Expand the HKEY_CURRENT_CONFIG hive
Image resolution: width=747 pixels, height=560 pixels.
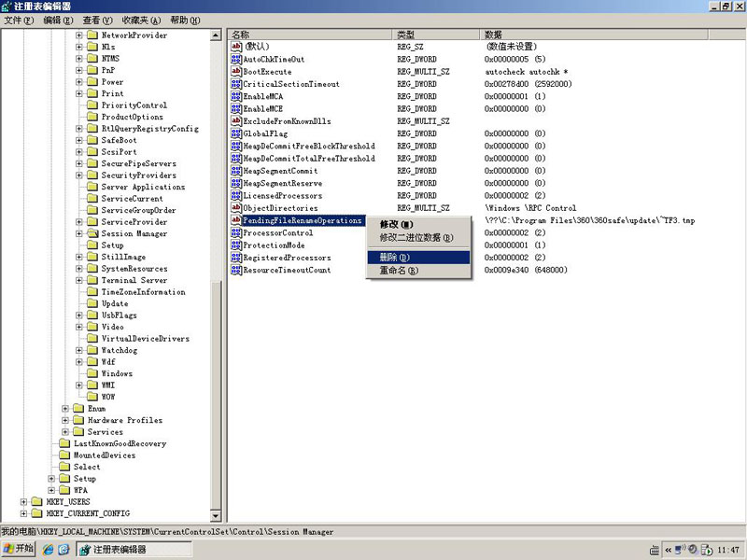click(23, 513)
